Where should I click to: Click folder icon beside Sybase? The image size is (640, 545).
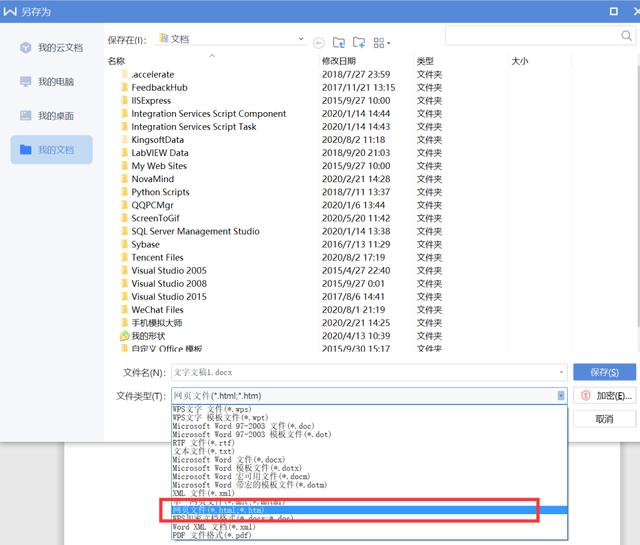[x=124, y=244]
